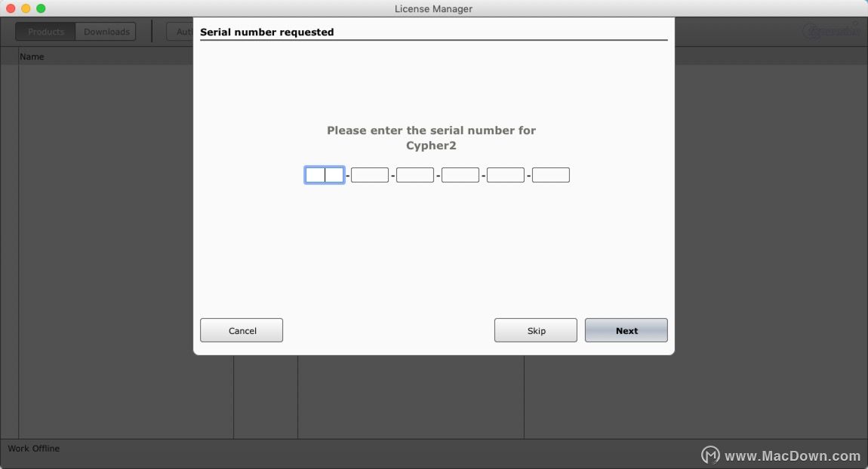
Task: Place cursor in the fifth serial number field
Action: click(x=506, y=176)
